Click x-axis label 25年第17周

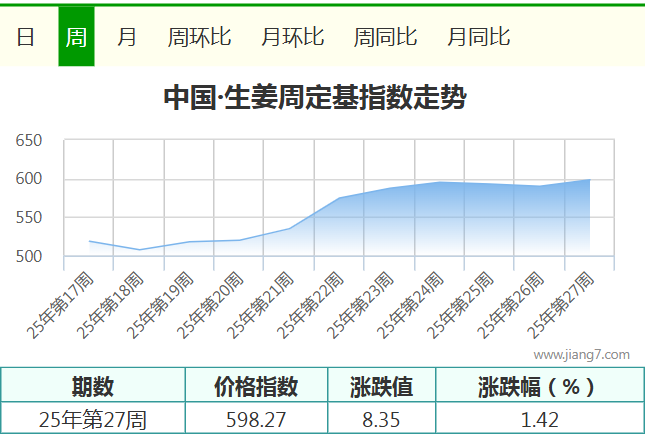click(x=60, y=305)
